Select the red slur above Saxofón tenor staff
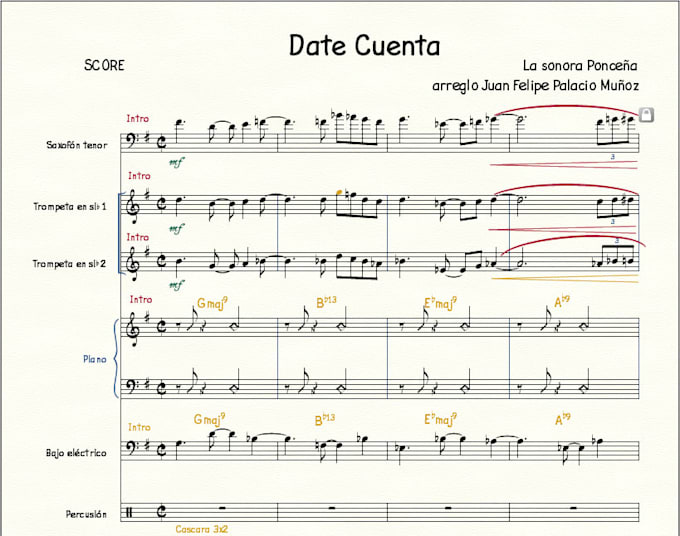Image resolution: width=680 pixels, height=536 pixels. point(567,110)
